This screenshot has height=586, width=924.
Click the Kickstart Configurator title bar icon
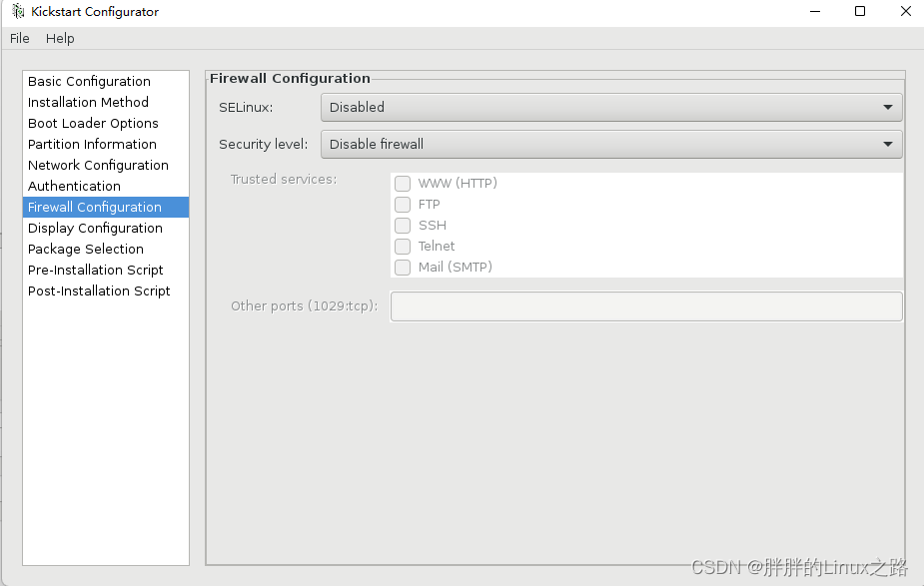click(x=18, y=12)
